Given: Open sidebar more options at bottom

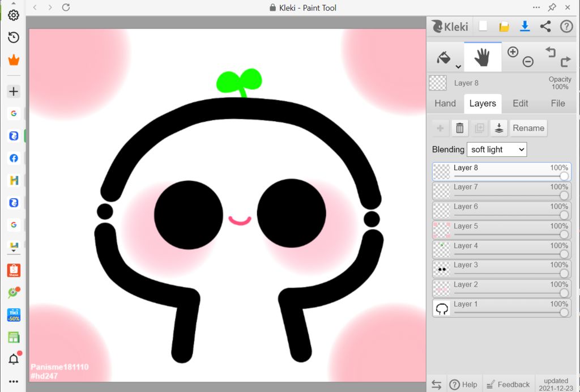Looking at the screenshot, I should [x=14, y=381].
